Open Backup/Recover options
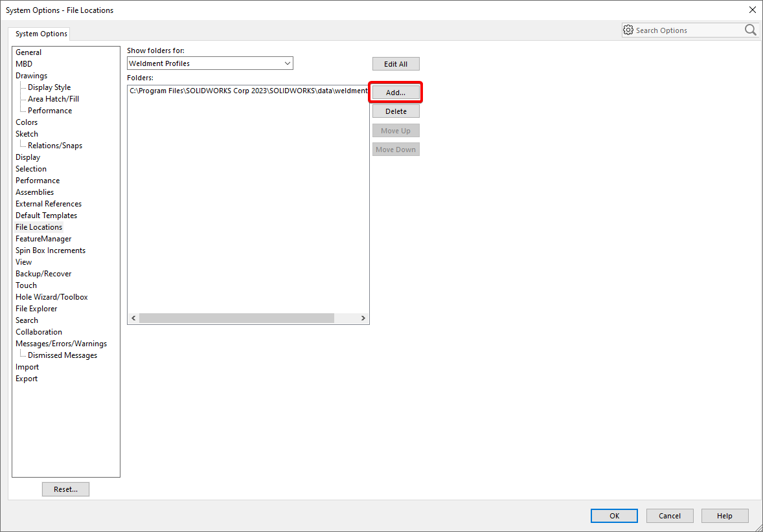The image size is (763, 532). point(43,274)
